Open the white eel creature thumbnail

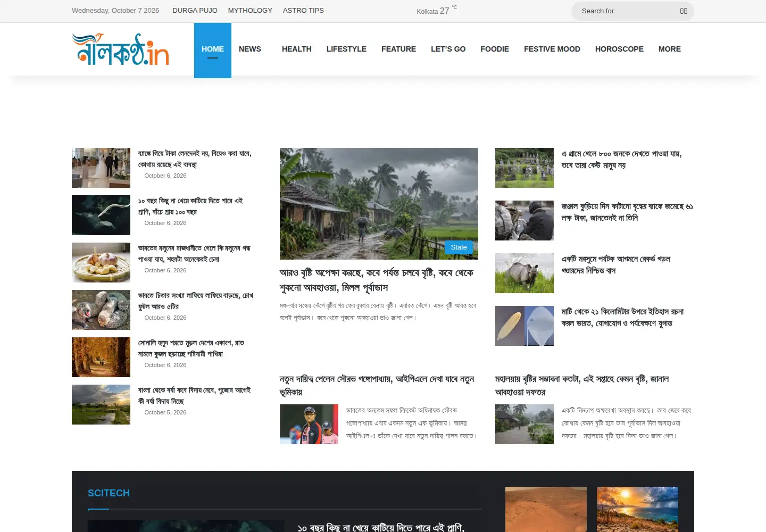pos(101,215)
